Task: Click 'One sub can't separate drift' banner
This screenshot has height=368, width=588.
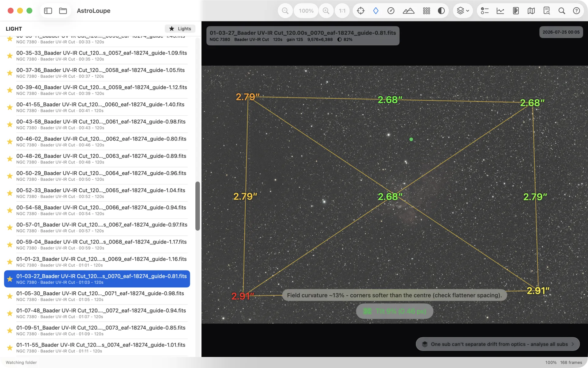Action: click(x=498, y=344)
